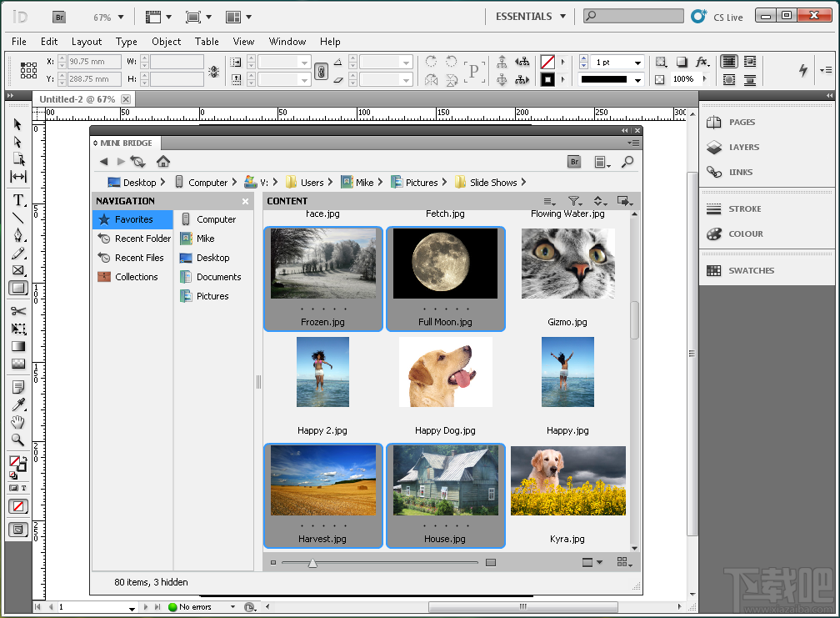840x618 pixels.
Task: Open the Object menu
Action: point(166,42)
